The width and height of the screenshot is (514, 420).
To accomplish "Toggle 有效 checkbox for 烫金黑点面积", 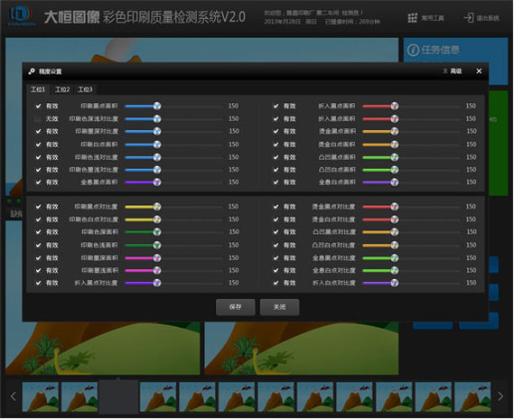I will coord(276,131).
